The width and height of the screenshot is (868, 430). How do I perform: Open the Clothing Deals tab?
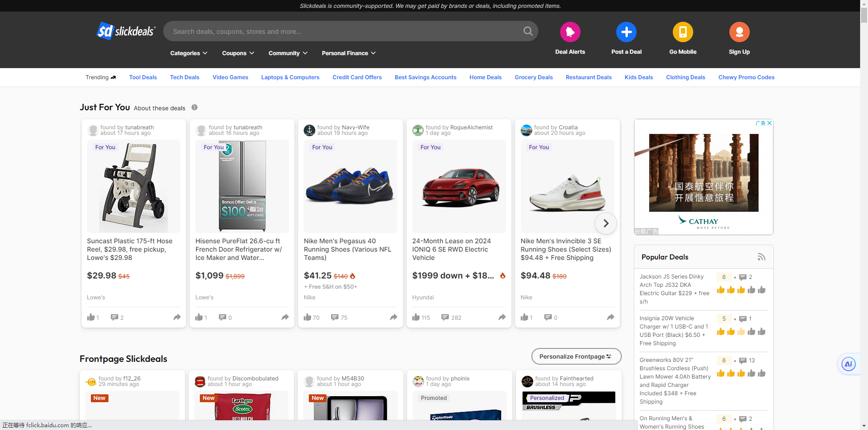[x=686, y=77]
